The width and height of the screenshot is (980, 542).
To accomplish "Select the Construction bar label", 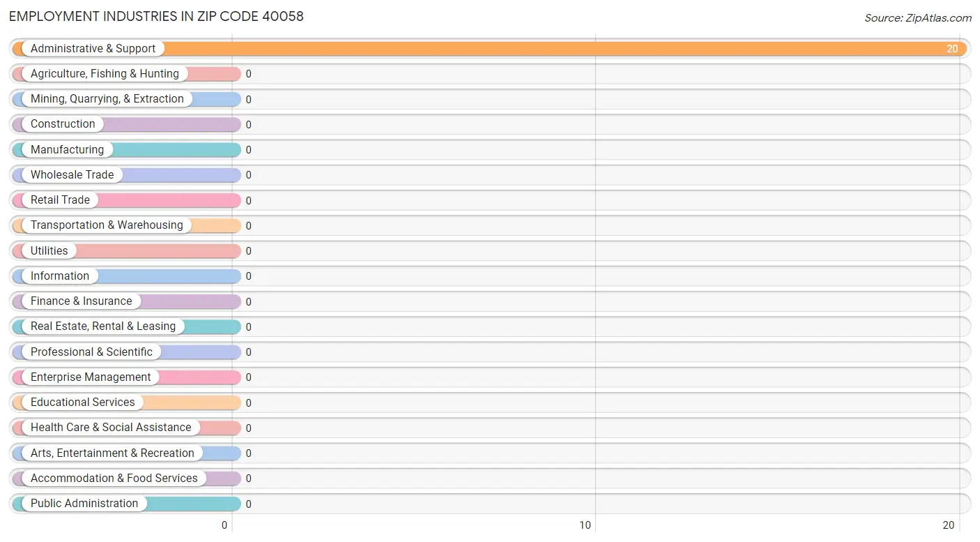I will pyautogui.click(x=63, y=124).
